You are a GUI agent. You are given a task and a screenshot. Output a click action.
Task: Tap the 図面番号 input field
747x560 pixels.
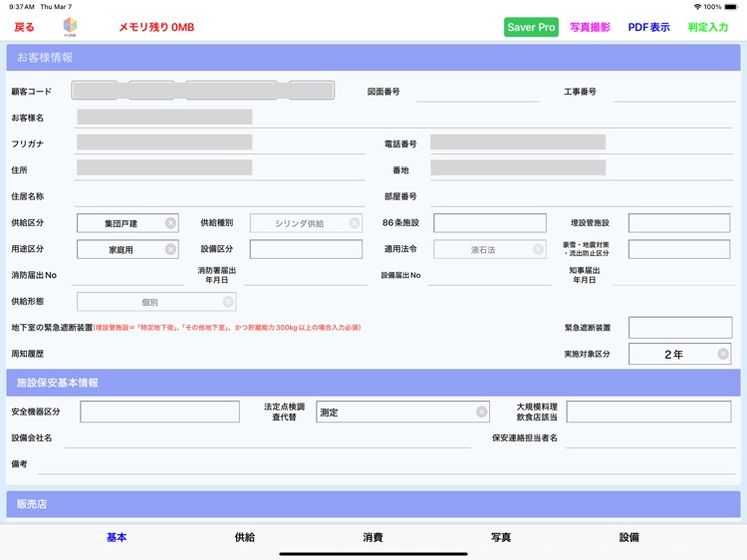point(478,92)
